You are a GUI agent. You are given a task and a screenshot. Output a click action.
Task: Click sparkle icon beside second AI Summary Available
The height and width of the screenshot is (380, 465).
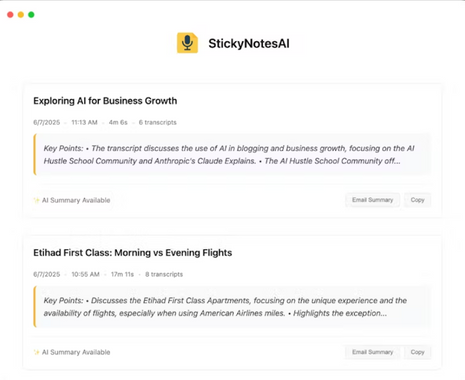point(36,352)
